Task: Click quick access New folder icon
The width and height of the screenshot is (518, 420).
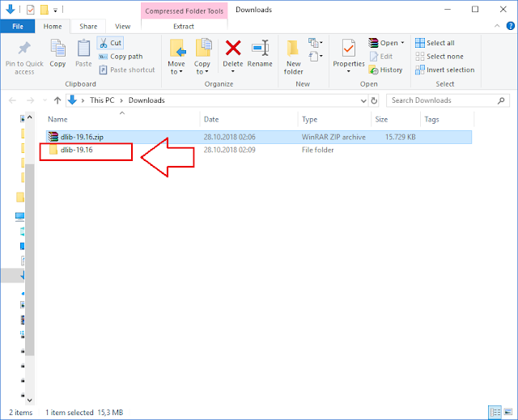Action: point(45,10)
